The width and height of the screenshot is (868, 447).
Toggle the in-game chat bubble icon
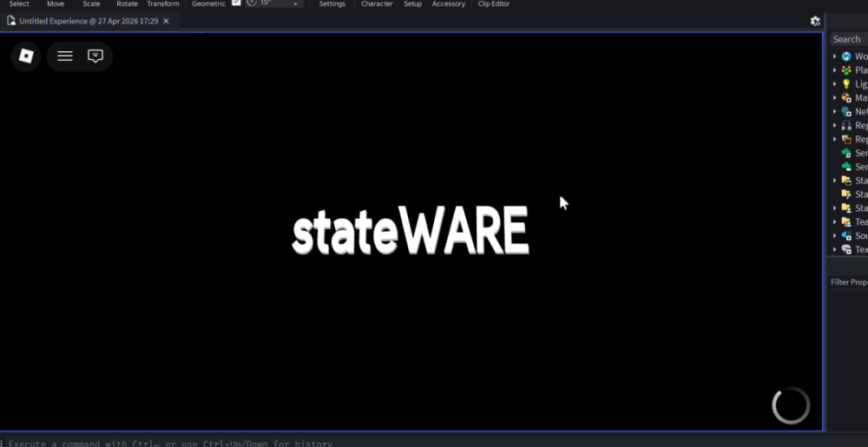click(x=95, y=56)
